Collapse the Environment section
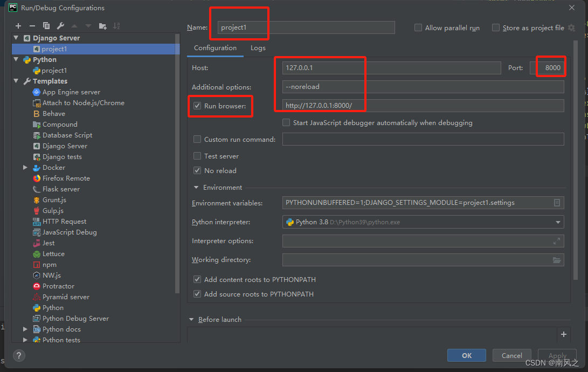This screenshot has width=588, height=372. click(x=196, y=188)
